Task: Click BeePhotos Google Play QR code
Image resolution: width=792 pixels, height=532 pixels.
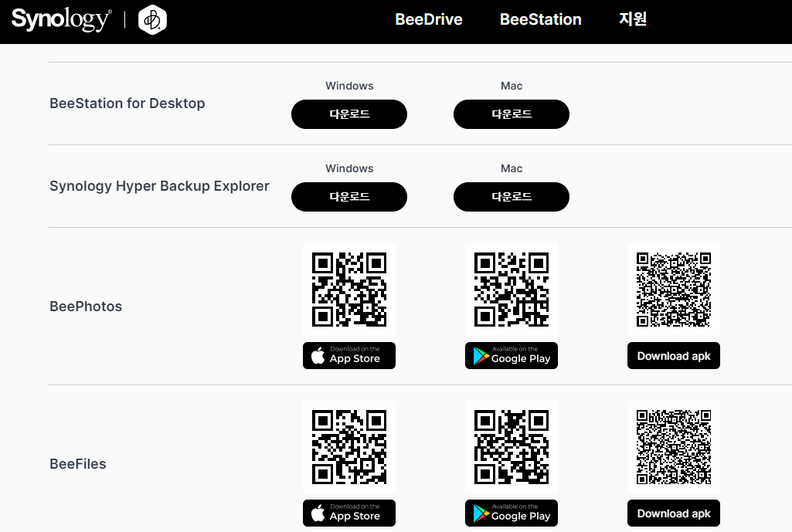Action: pos(512,290)
